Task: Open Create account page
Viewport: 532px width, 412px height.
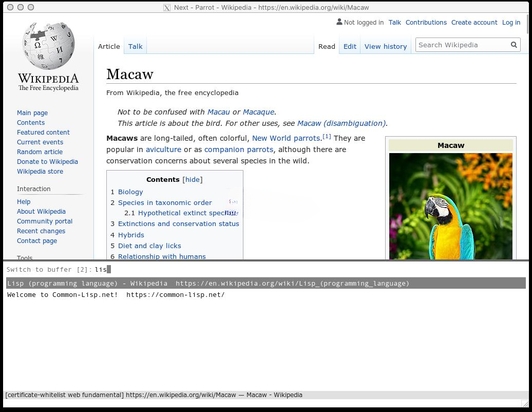Action: click(x=474, y=23)
